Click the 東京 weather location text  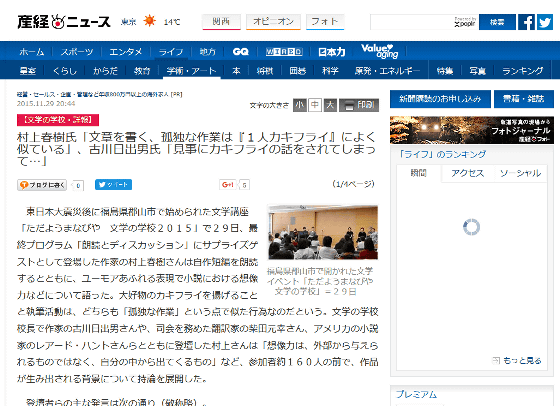click(128, 22)
